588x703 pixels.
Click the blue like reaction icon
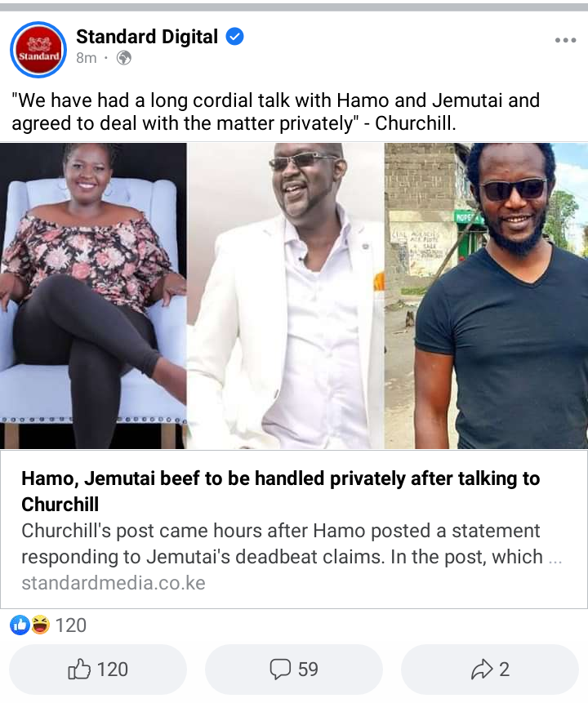pos(20,625)
